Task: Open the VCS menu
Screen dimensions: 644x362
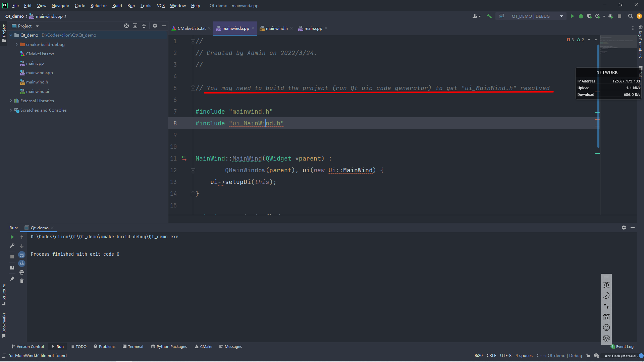Action: 161,6
